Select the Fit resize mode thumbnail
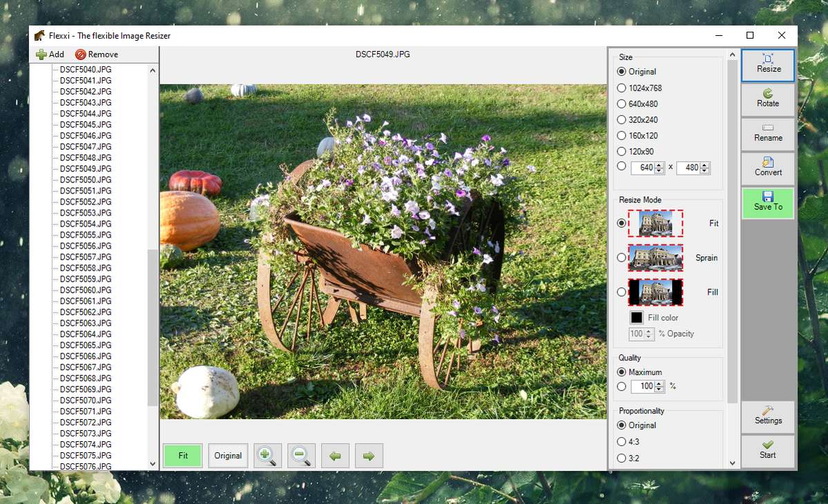The image size is (828, 504). tap(655, 223)
